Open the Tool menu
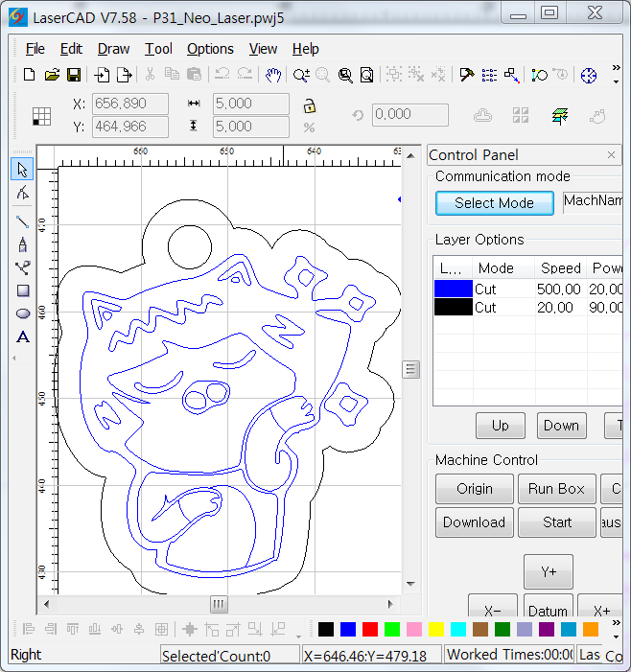The width and height of the screenshot is (631, 672). click(x=158, y=49)
